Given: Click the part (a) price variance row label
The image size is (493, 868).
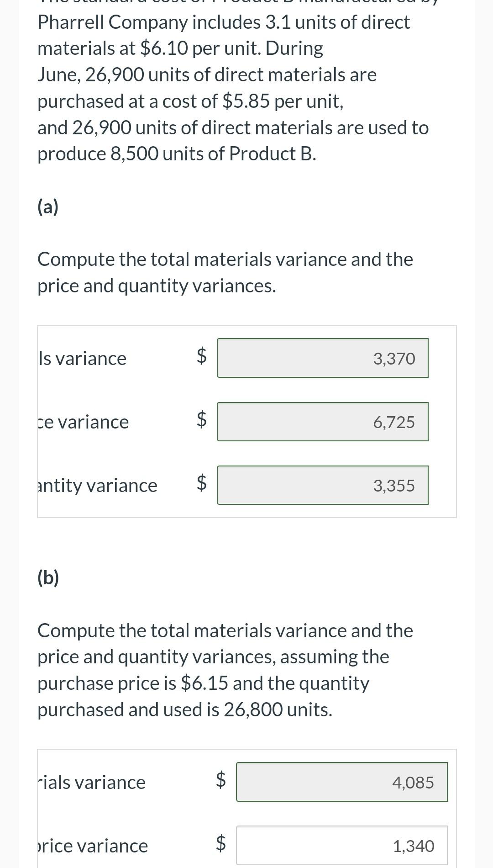Looking at the screenshot, I should [x=83, y=422].
